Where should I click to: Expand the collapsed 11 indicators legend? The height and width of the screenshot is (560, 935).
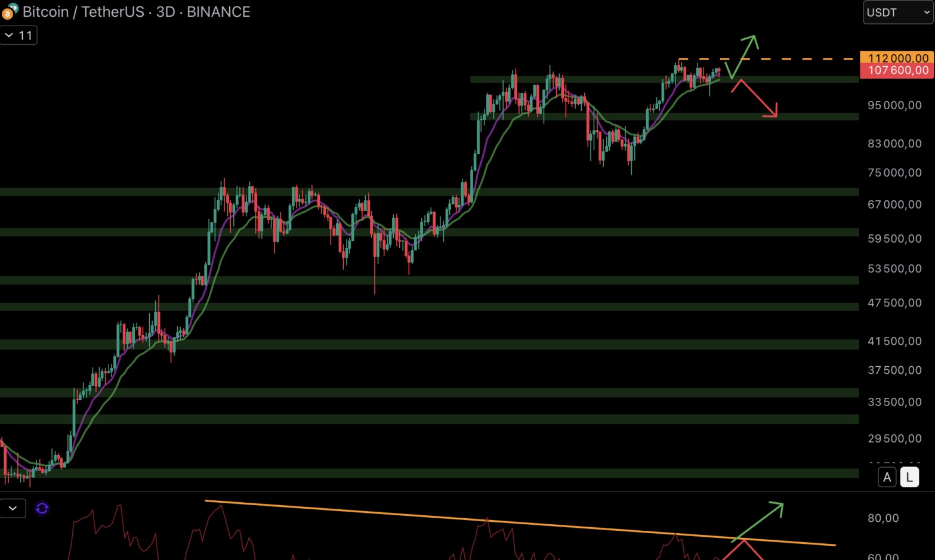tap(18, 35)
